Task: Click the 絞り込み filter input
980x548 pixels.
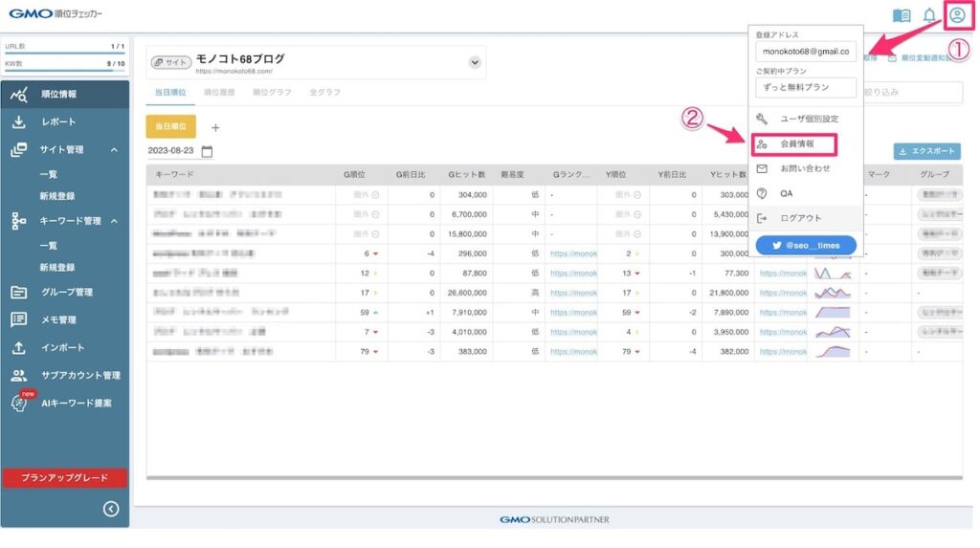Action: (912, 93)
